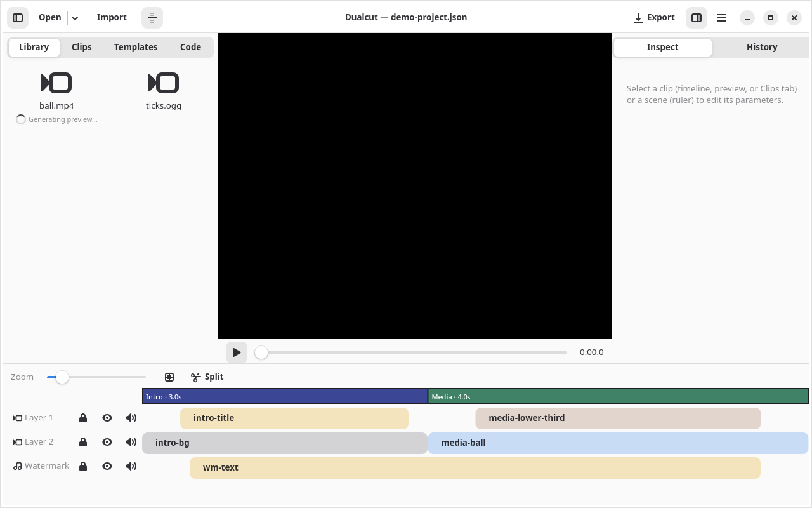812x508 pixels.
Task: Open the Templates tab
Action: coord(136,47)
